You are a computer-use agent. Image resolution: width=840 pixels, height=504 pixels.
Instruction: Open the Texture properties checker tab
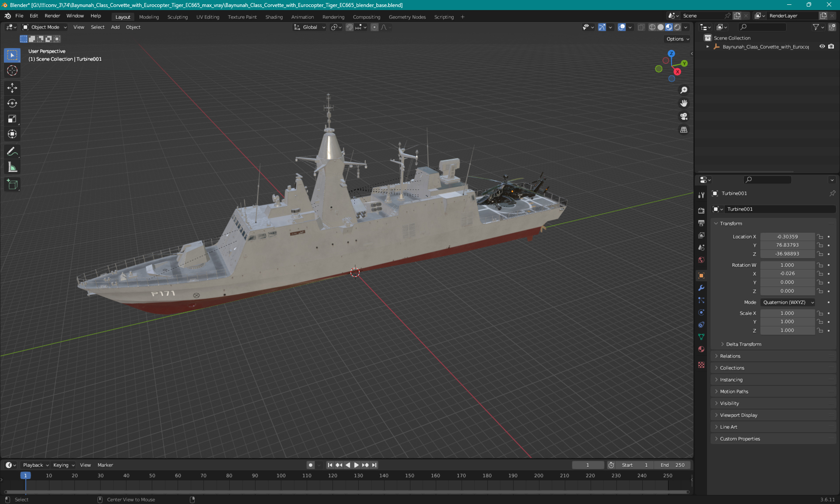click(x=701, y=364)
